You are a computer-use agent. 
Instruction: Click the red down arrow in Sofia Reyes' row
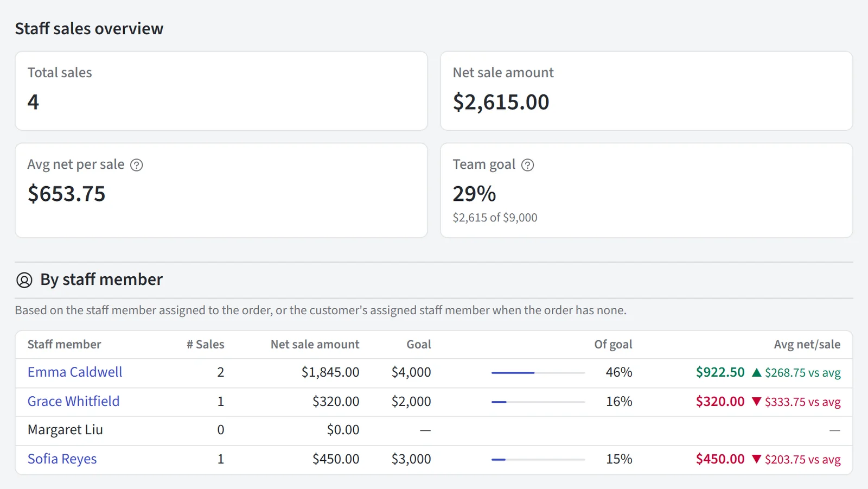[757, 459]
